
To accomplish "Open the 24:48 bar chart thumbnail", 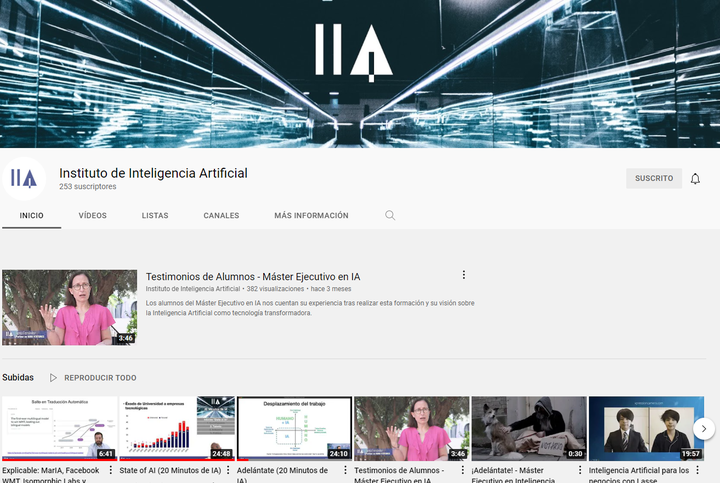I will (x=177, y=428).
